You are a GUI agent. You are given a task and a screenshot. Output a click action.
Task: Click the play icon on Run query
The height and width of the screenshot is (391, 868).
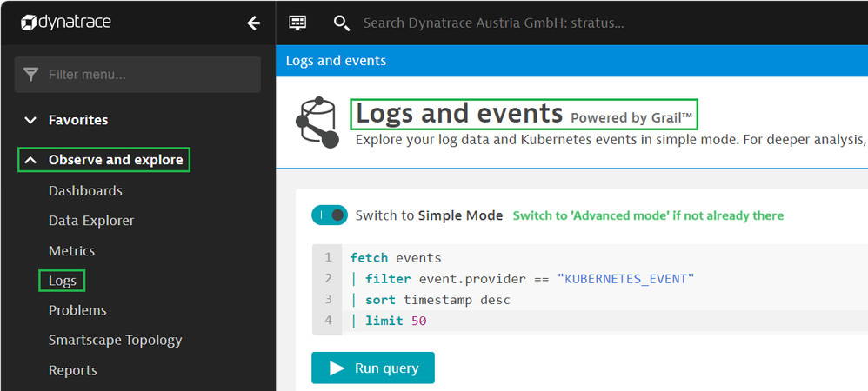tap(337, 368)
